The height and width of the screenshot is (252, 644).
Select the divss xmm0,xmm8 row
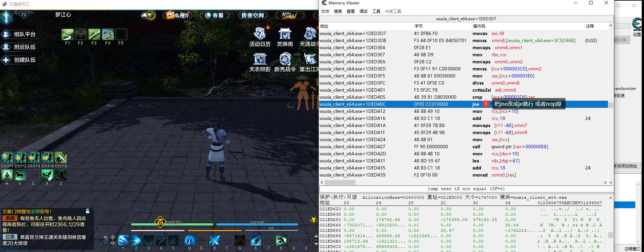click(x=463, y=83)
